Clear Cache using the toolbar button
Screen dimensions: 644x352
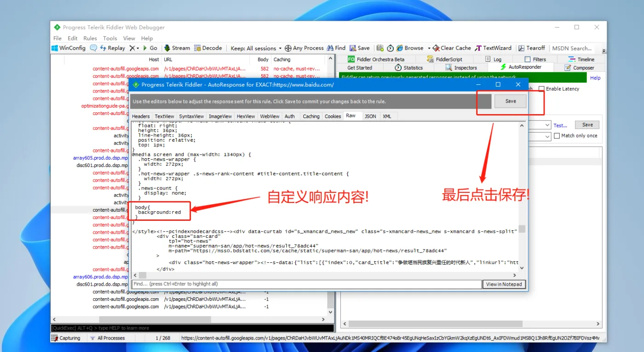coord(452,48)
